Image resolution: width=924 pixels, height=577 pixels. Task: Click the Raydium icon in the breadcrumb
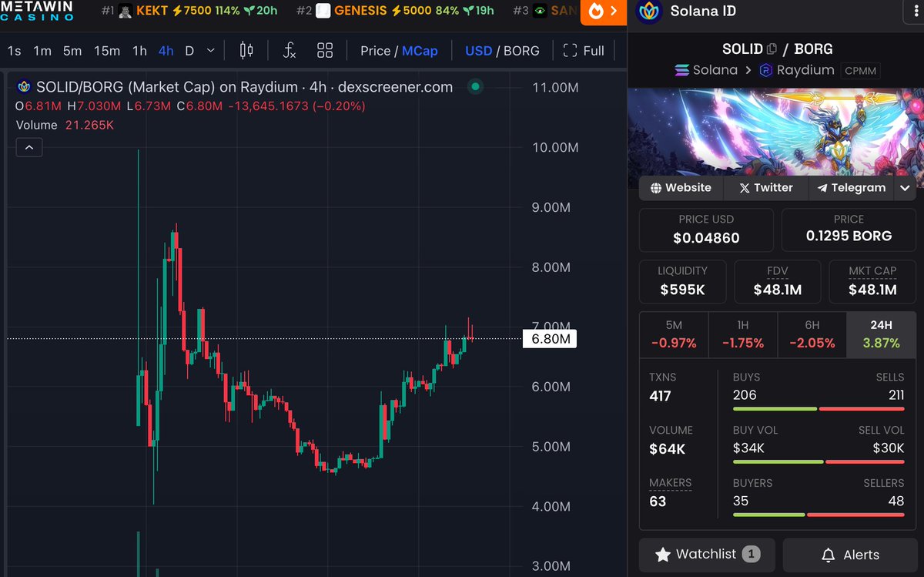(765, 70)
